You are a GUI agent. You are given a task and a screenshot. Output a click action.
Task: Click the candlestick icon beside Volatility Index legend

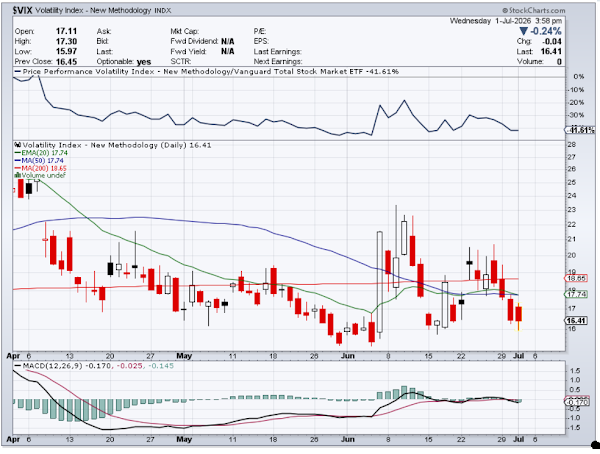click(18, 145)
